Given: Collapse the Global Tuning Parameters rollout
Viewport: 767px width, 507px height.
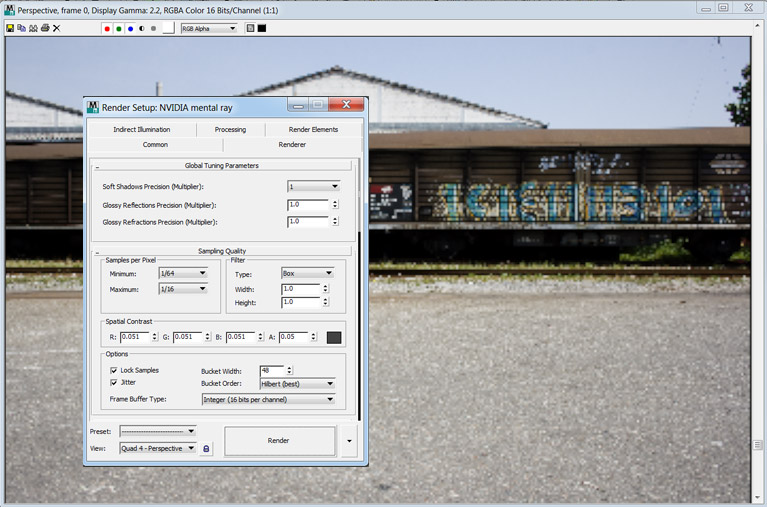Looking at the screenshot, I should point(222,165).
